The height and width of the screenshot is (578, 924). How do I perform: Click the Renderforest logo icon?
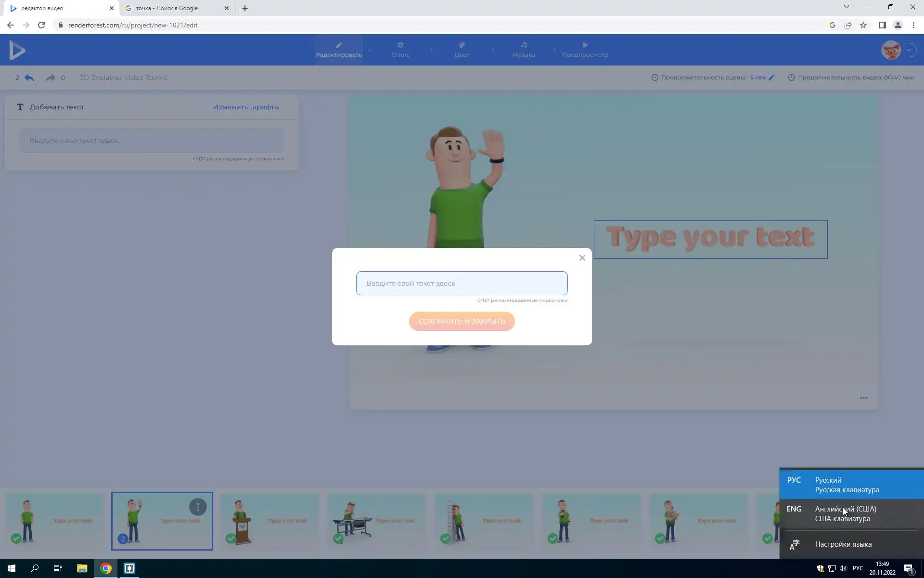point(17,50)
